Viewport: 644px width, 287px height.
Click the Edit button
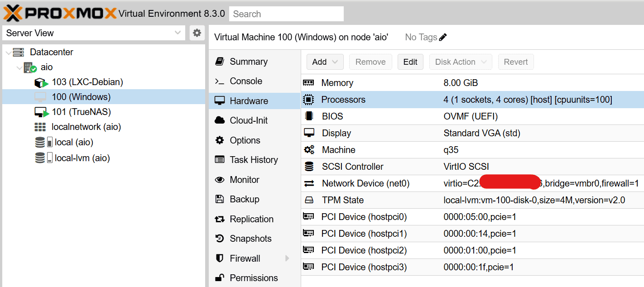(410, 62)
